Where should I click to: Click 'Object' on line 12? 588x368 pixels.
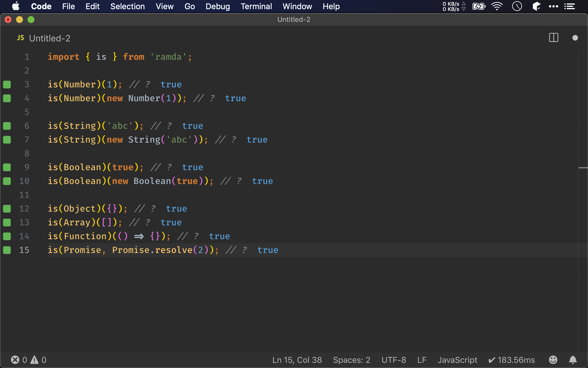pos(80,209)
